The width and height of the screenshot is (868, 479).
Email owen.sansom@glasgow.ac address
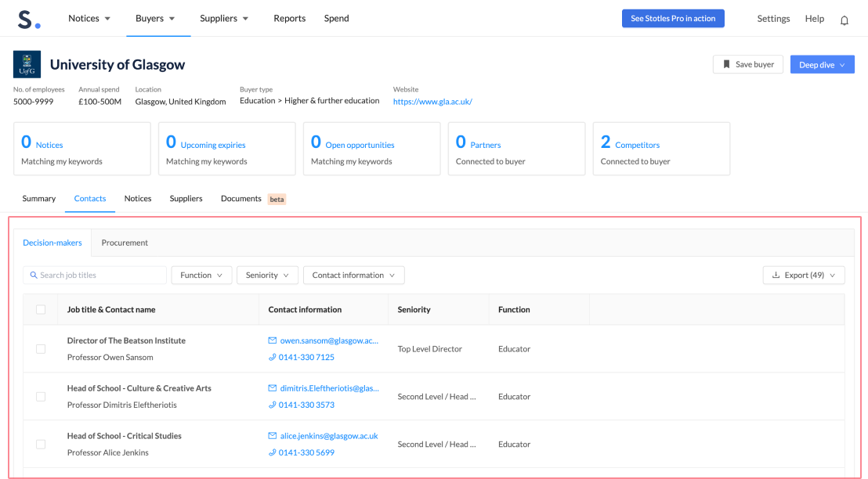point(329,340)
